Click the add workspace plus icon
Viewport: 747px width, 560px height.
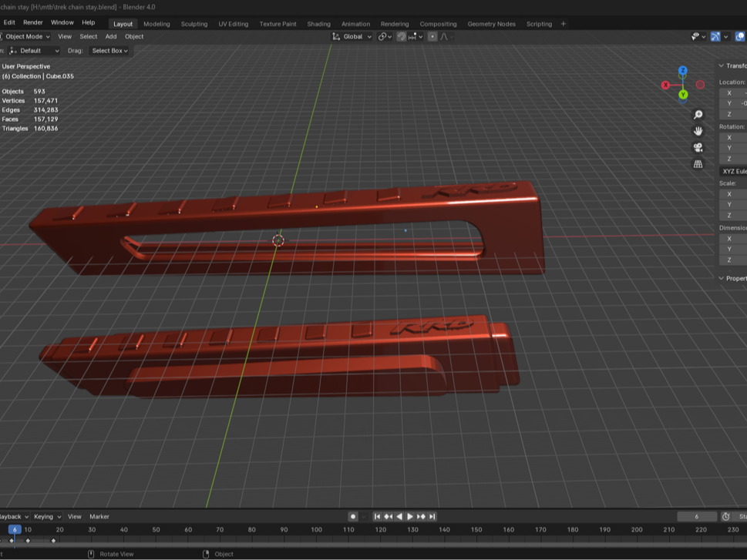point(563,24)
